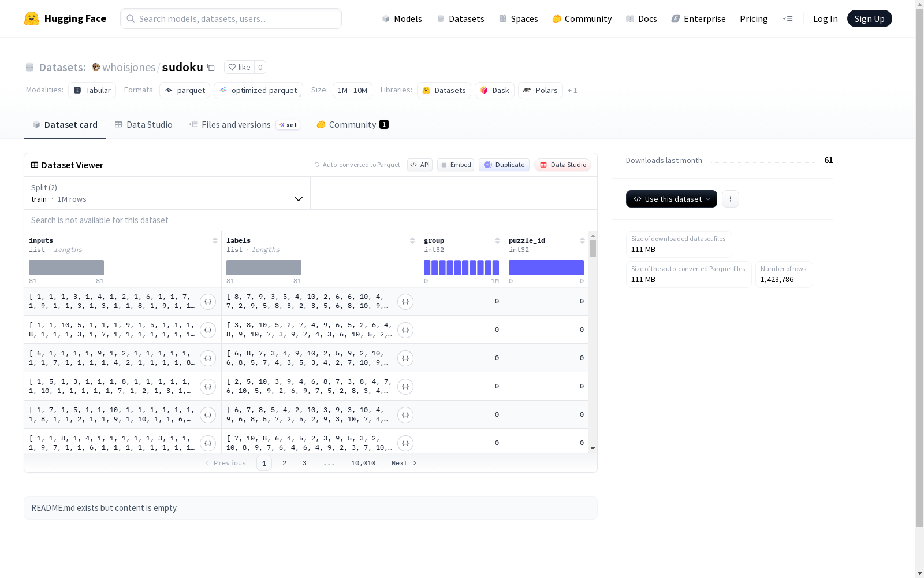Click the Log In link
This screenshot has width=924, height=578.
[x=825, y=18]
